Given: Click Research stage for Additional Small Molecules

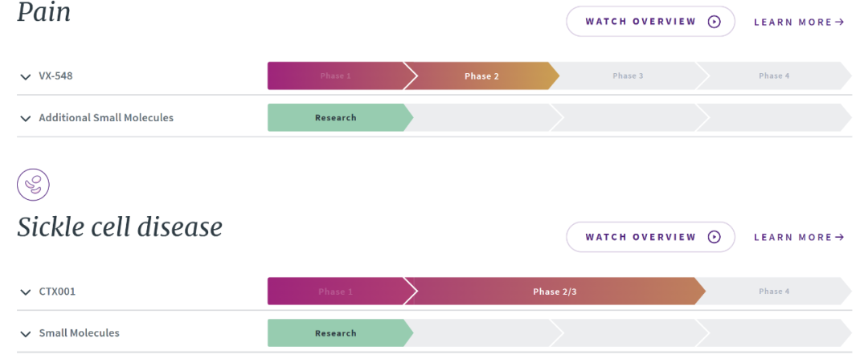Looking at the screenshot, I should 335,118.
